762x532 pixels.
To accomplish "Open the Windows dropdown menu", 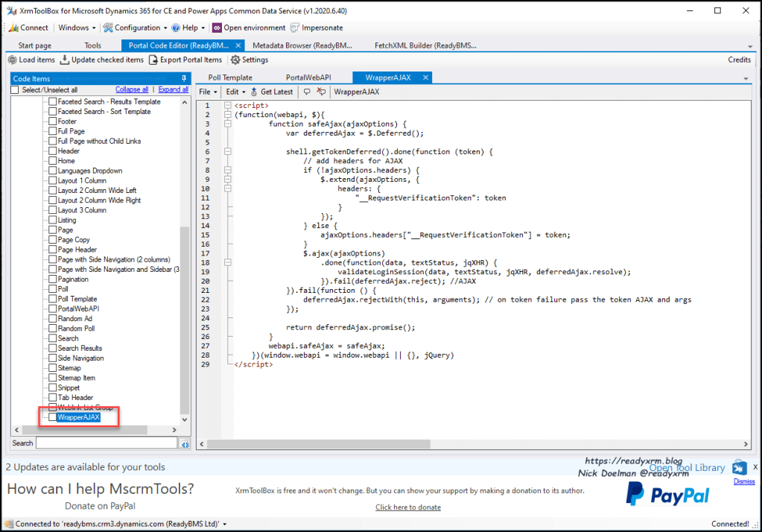I will pyautogui.click(x=77, y=28).
